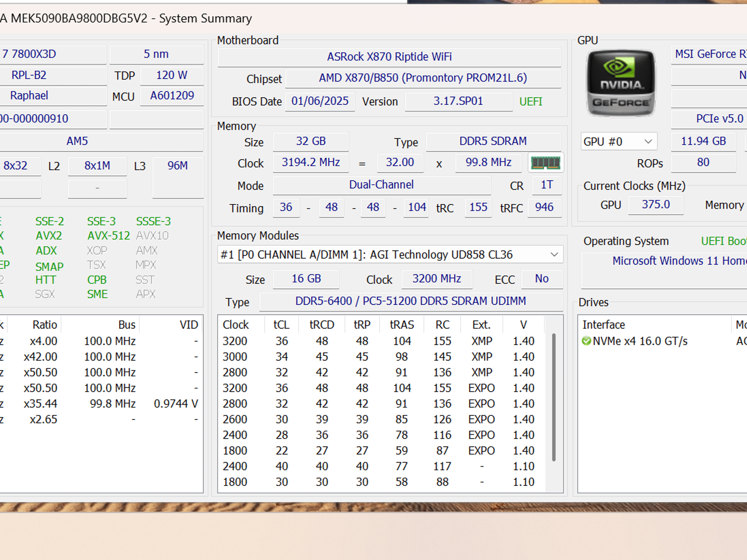This screenshot has height=560, width=747.
Task: Click the tCL column header
Action: coord(281,325)
